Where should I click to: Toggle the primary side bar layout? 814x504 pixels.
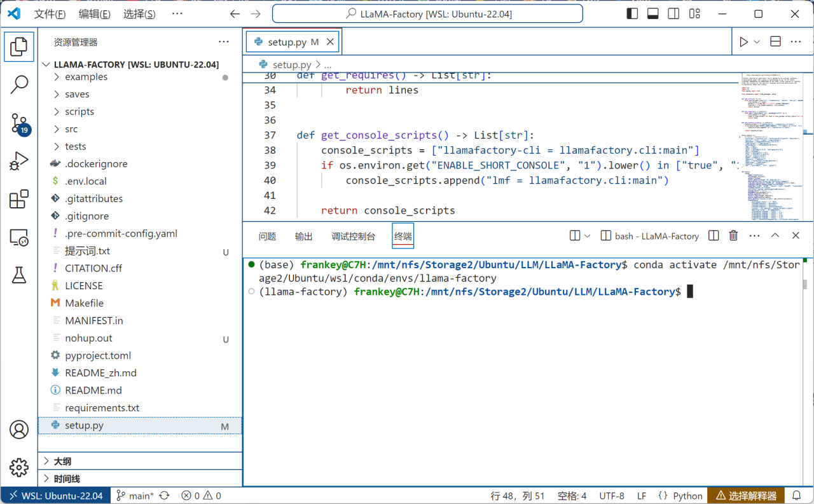[632, 14]
